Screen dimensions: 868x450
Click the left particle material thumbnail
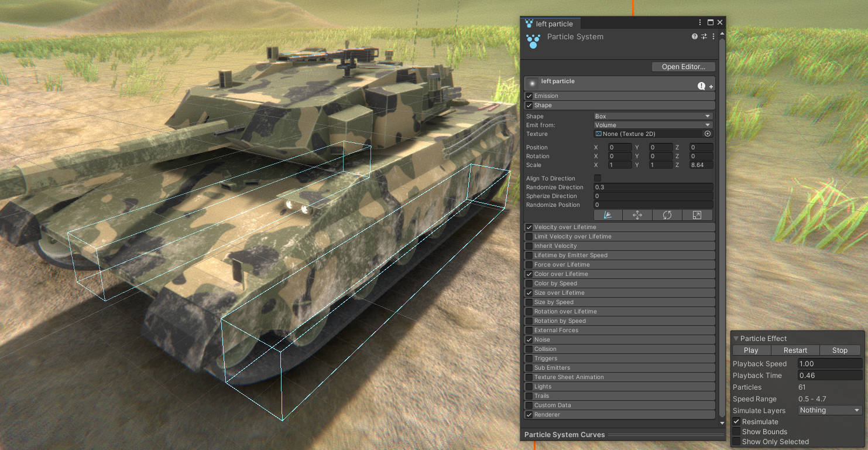click(532, 83)
